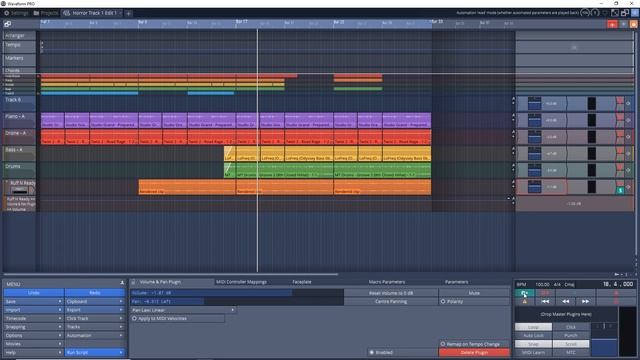Click the Undo button
Screen dimensions: 640x360
(x=34, y=293)
